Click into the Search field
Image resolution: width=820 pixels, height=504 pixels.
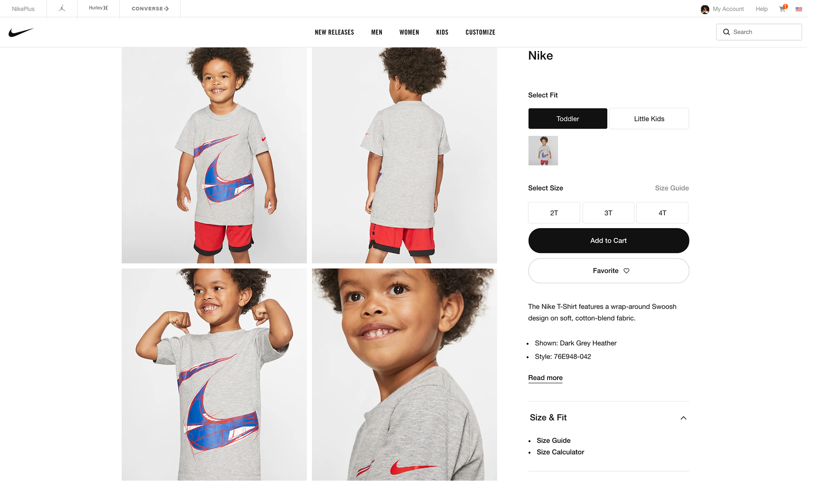[x=759, y=32]
